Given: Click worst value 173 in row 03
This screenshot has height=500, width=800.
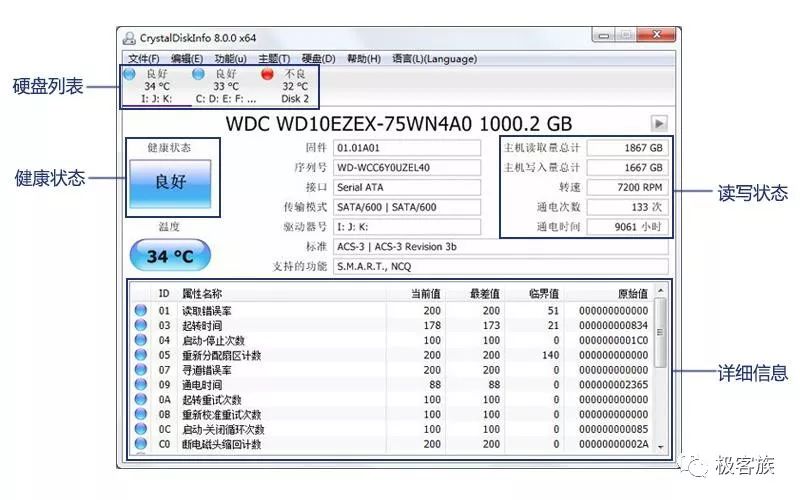Looking at the screenshot, I should (491, 326).
